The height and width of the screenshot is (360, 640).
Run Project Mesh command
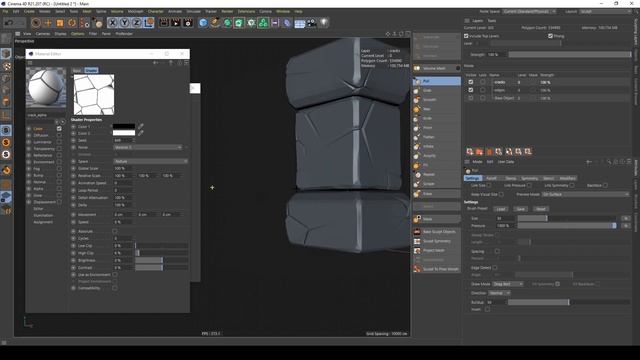pyautogui.click(x=437, y=251)
